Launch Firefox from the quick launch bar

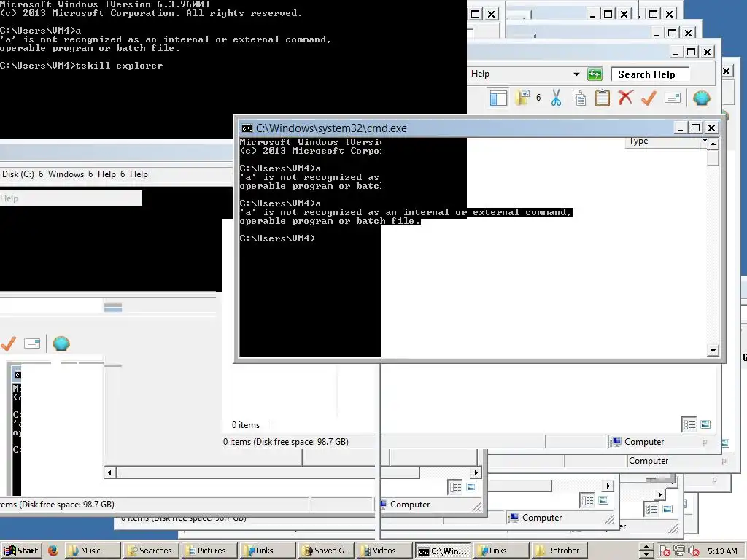(53, 551)
